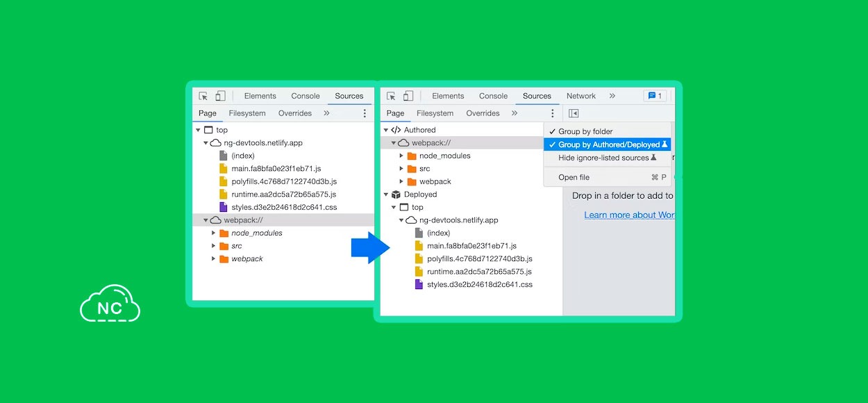Image resolution: width=868 pixels, height=403 pixels.
Task: Follow the Learn more about Workspaces link
Action: (629, 215)
